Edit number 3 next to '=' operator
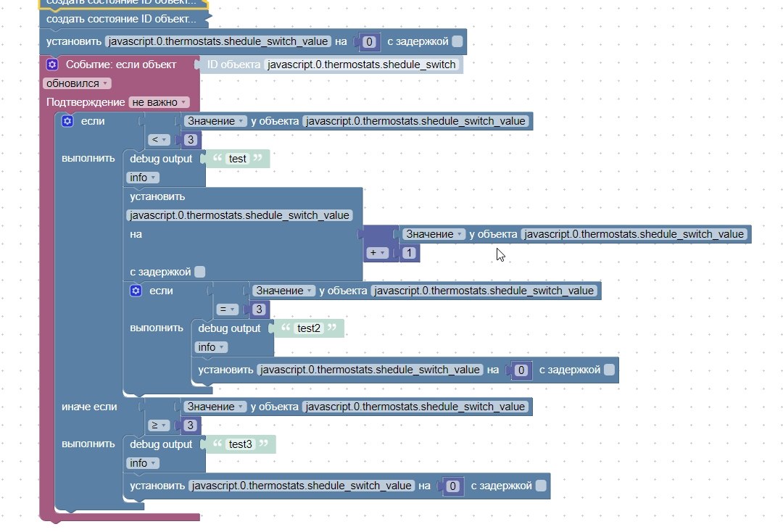 259,309
